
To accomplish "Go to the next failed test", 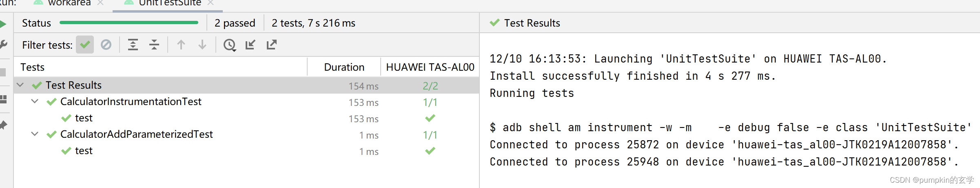I will click(x=202, y=45).
